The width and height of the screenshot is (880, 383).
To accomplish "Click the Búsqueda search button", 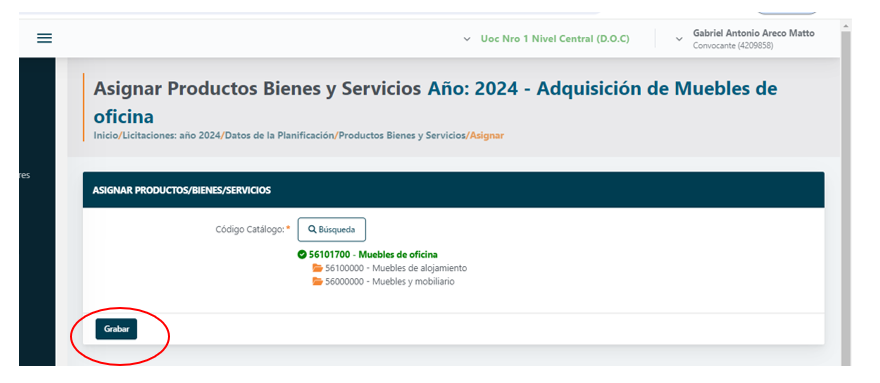I will click(x=332, y=230).
